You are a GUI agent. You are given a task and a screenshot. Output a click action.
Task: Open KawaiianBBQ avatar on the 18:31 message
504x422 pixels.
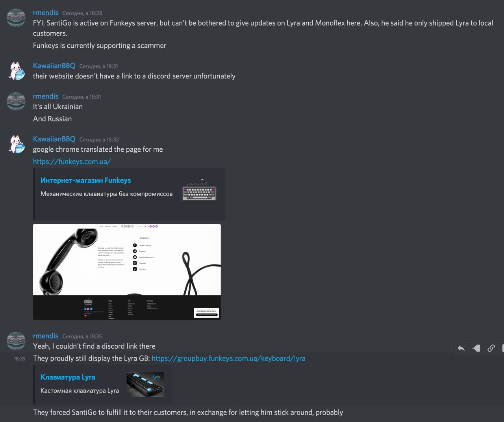tap(16, 71)
